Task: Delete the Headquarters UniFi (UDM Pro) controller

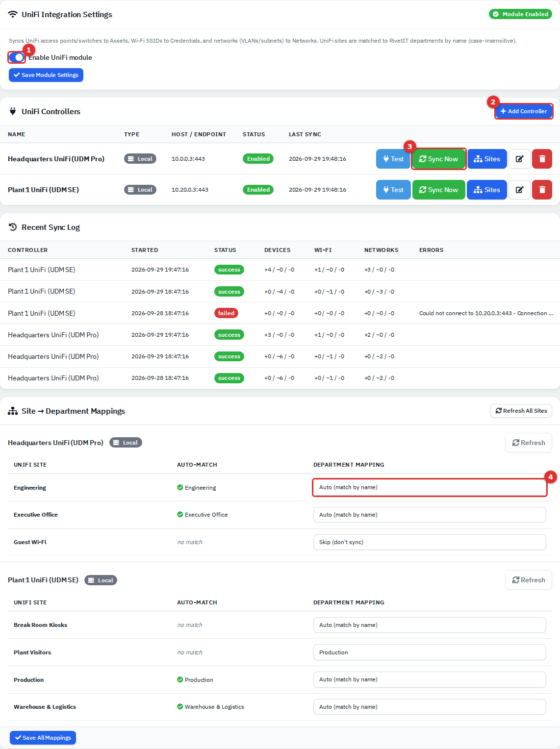Action: point(542,159)
